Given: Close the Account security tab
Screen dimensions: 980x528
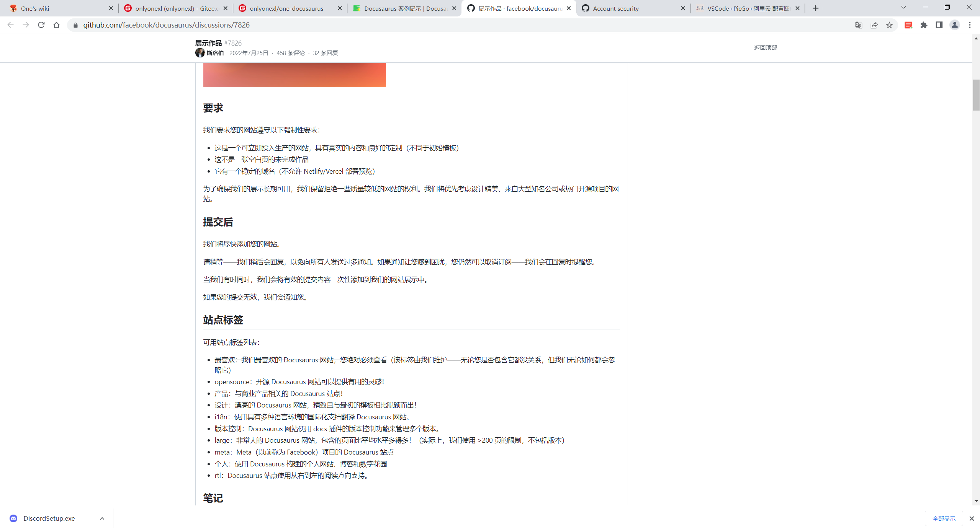Looking at the screenshot, I should 683,8.
